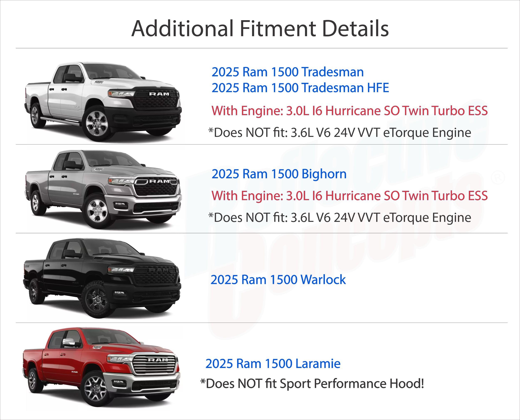Select the white Tradesman truck image

[x=103, y=102]
